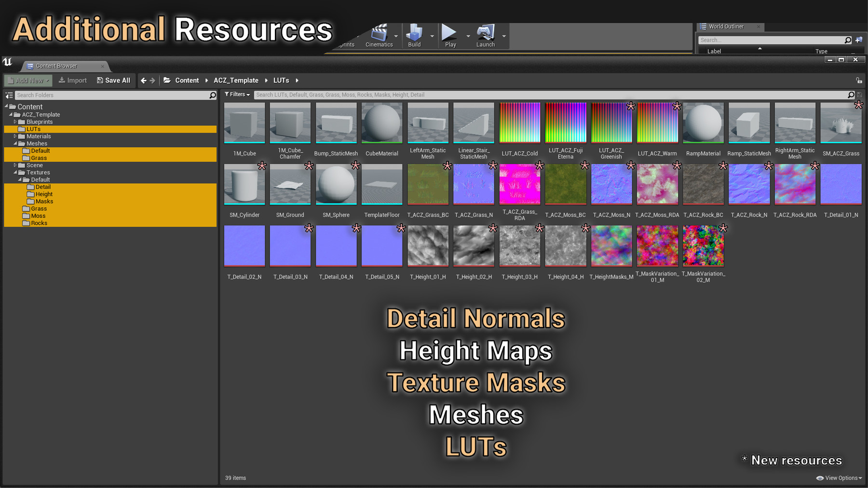The height and width of the screenshot is (488, 868).
Task: Click the Save All button
Action: click(113, 80)
